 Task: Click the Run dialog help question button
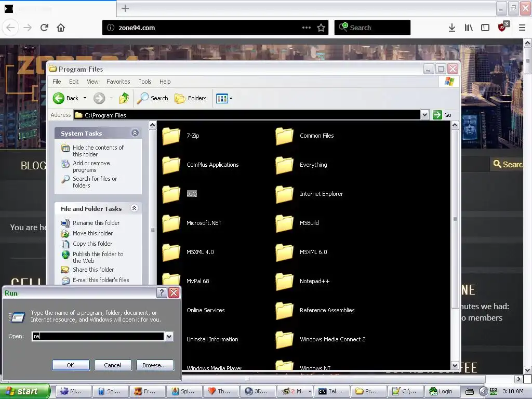[162, 293]
